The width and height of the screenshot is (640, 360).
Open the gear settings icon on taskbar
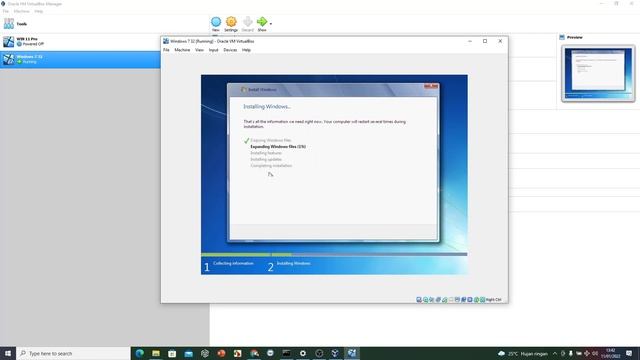pyautogui.click(x=303, y=353)
